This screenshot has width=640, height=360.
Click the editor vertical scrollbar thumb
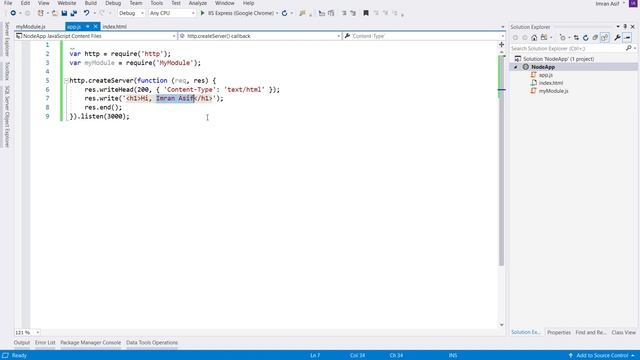tap(502, 161)
